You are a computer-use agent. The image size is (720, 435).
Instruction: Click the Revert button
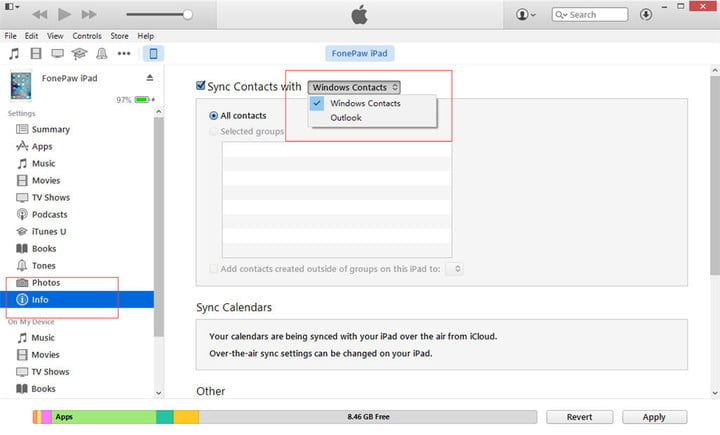pos(579,417)
